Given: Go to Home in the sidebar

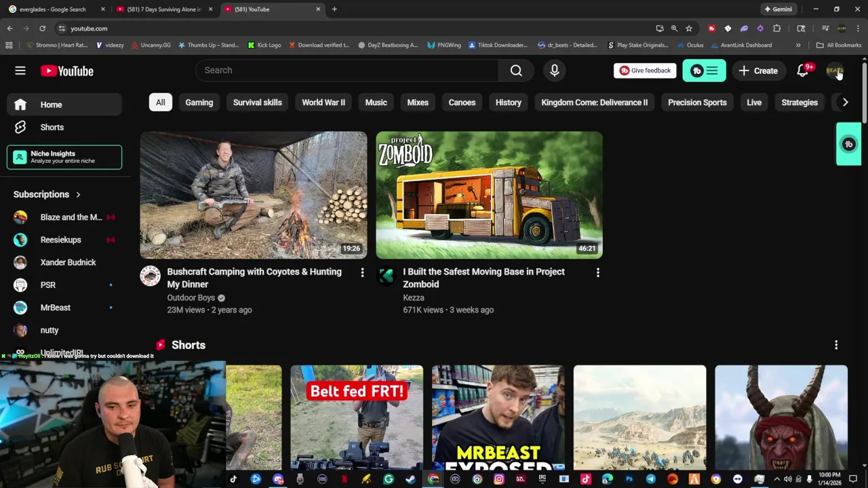Looking at the screenshot, I should (x=64, y=104).
